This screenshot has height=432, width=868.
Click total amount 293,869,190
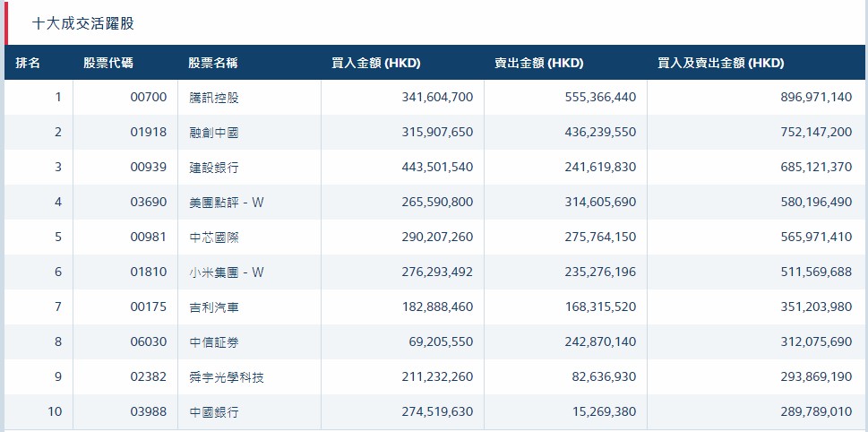[817, 377]
